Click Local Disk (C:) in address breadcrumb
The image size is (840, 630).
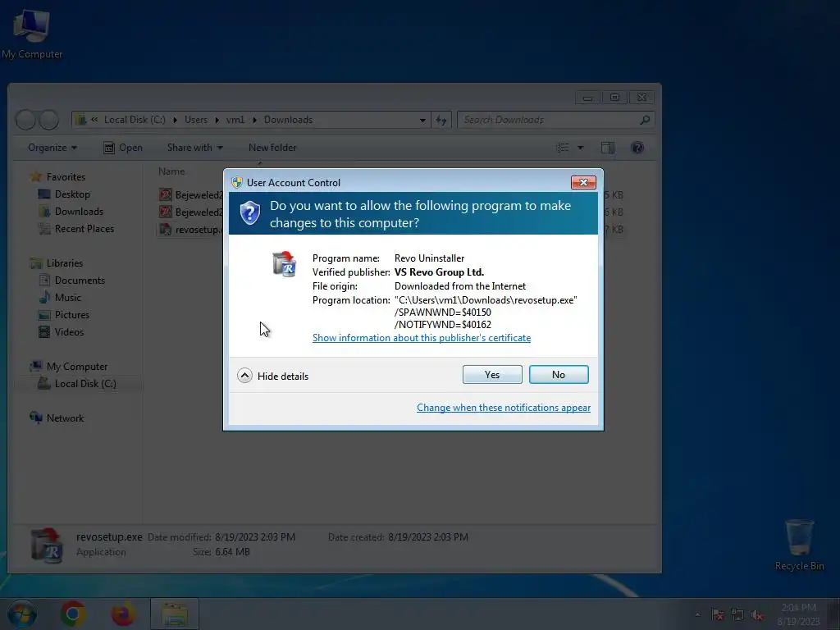point(135,120)
